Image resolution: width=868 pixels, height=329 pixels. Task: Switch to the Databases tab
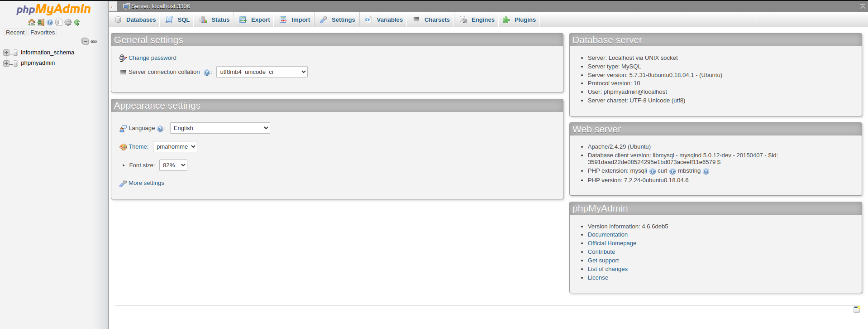click(135, 20)
